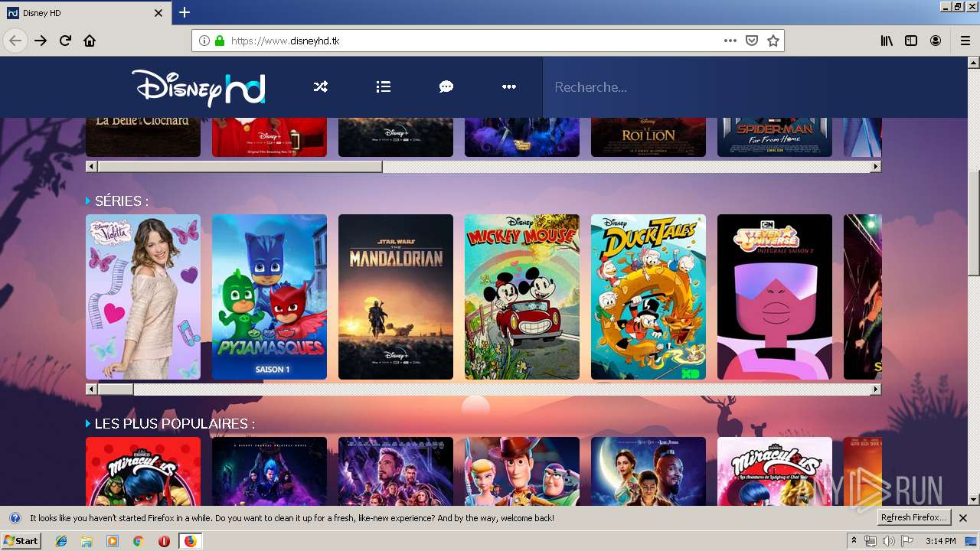This screenshot has width=980, height=551.
Task: Select Firefox taskbar button
Action: tap(190, 541)
